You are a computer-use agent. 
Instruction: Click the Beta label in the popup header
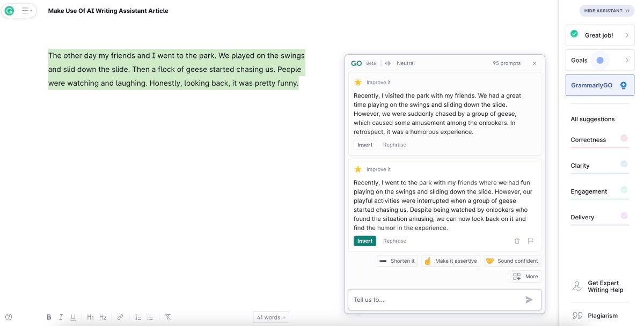(371, 63)
